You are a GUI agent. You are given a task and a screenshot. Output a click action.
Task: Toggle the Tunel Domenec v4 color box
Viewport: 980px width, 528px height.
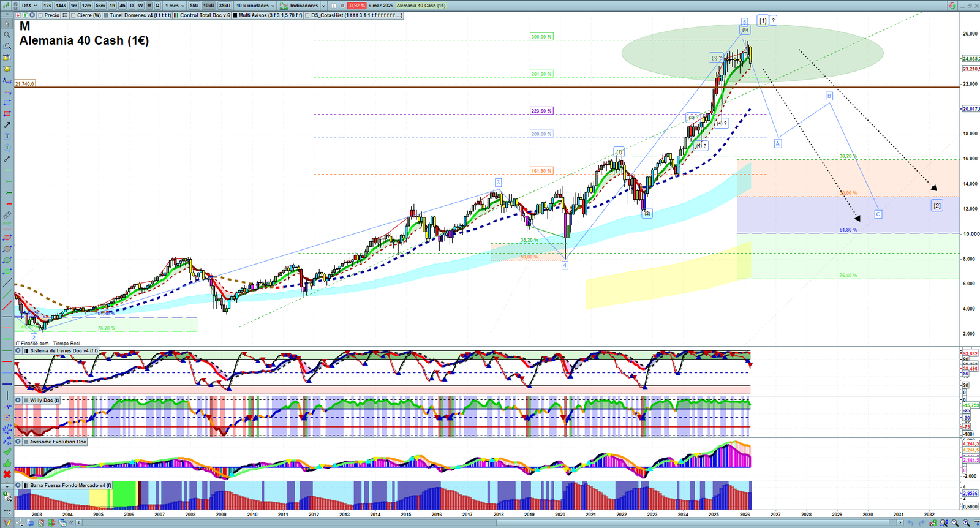(106, 15)
